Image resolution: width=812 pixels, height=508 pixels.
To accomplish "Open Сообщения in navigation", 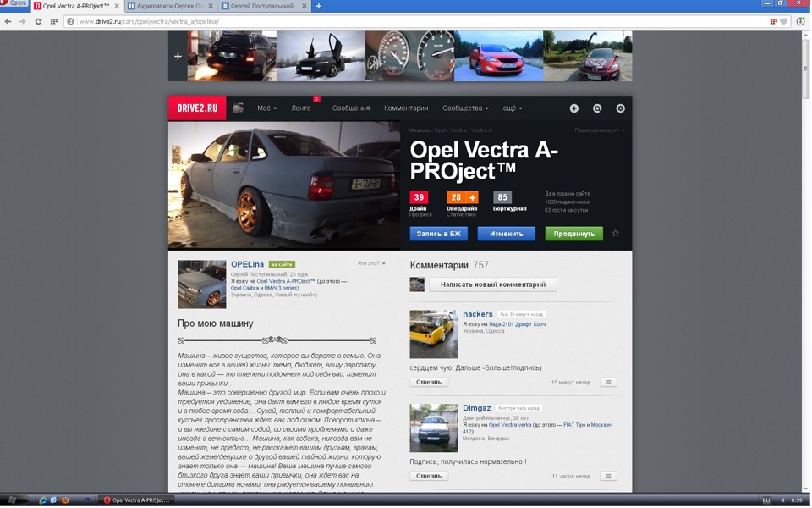I will click(350, 108).
